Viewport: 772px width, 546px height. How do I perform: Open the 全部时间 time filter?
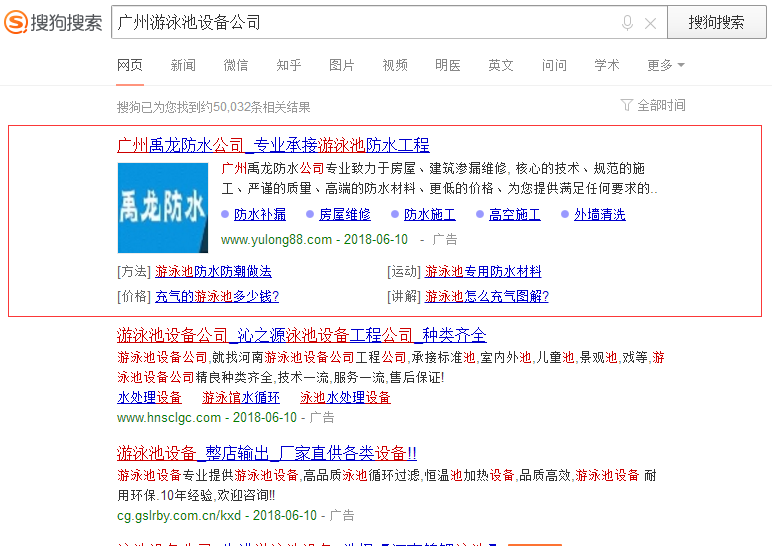point(653,105)
